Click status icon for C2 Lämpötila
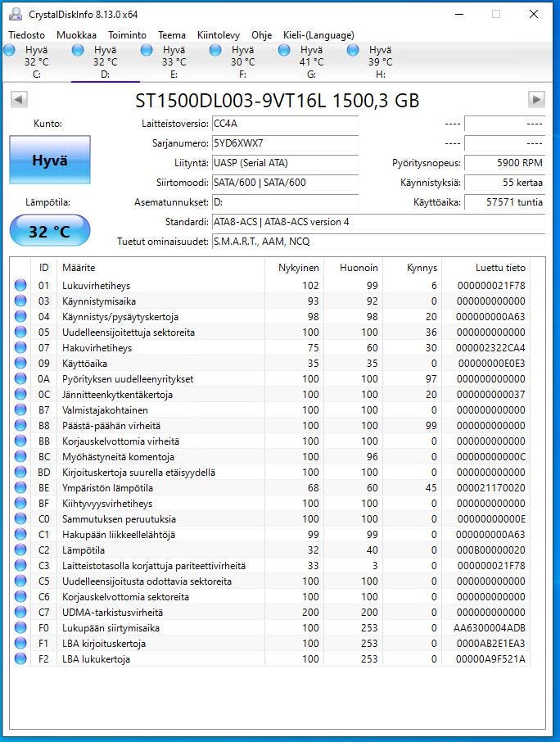This screenshot has width=560, height=742. (x=20, y=550)
